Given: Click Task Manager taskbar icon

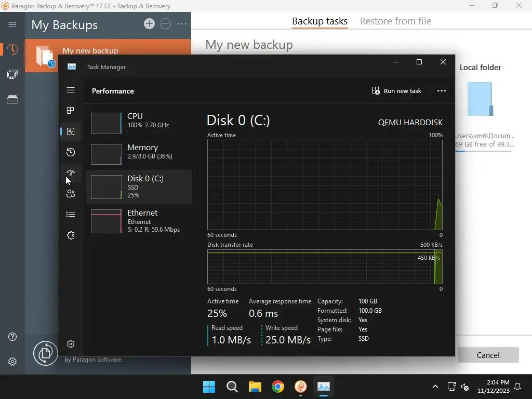Looking at the screenshot, I should [323, 387].
